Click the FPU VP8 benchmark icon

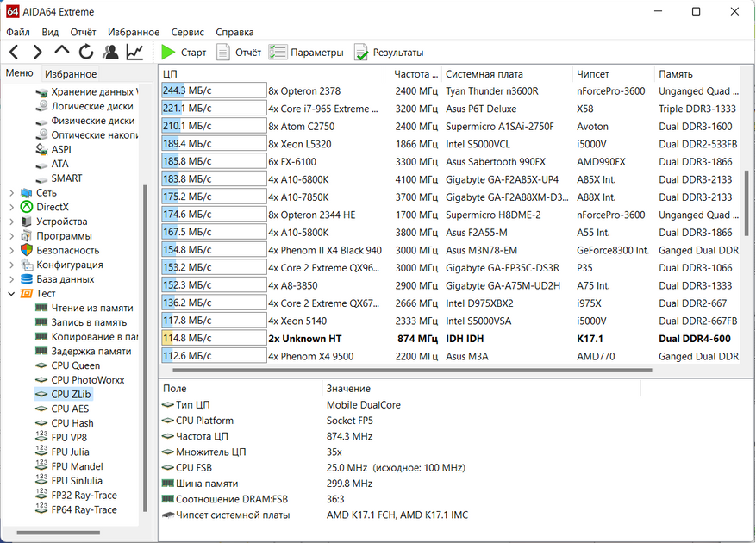tap(41, 437)
